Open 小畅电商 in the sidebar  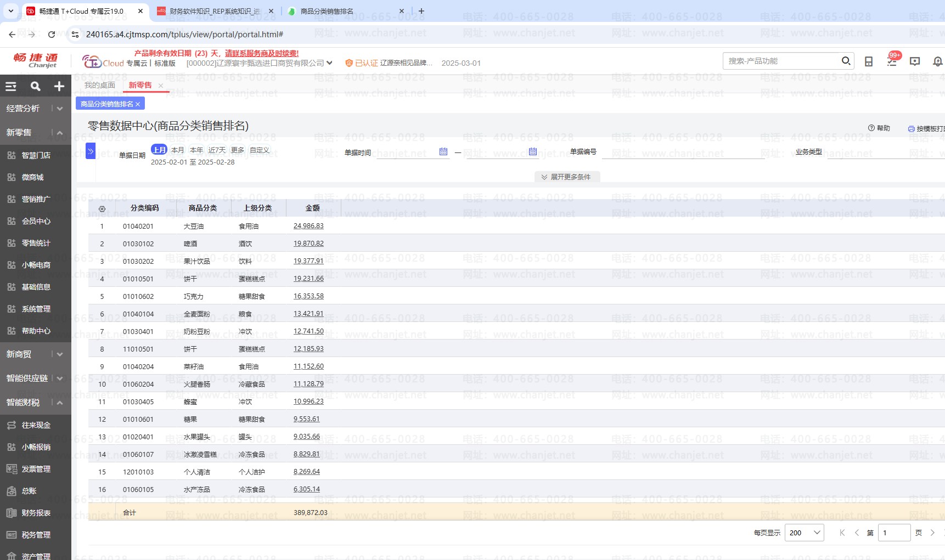tap(36, 265)
